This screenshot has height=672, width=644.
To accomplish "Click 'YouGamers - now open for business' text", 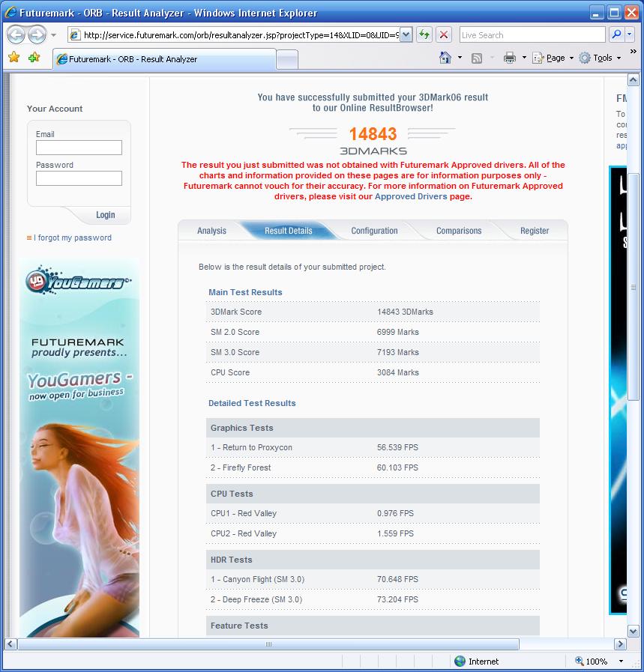I will pyautogui.click(x=80, y=385).
